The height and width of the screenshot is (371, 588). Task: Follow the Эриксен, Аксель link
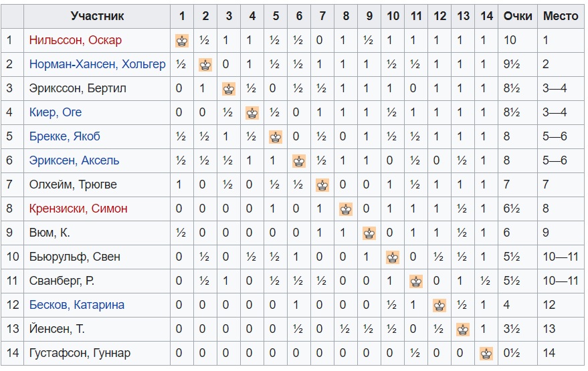coord(74,160)
